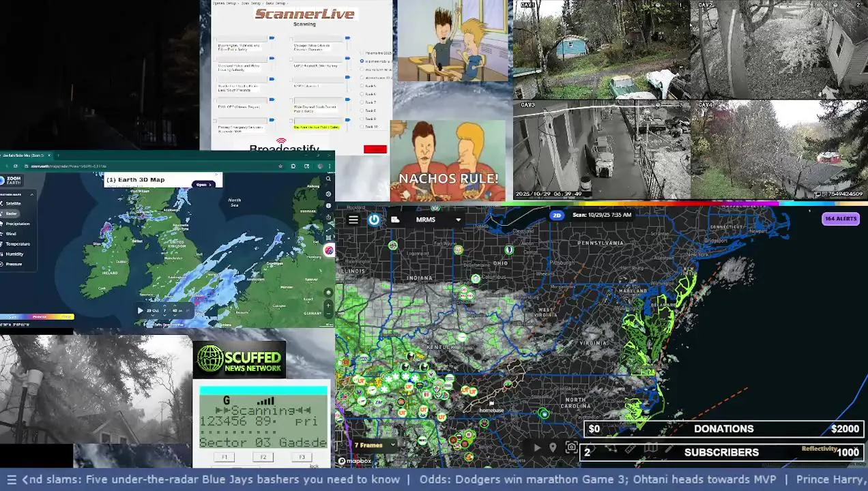Open the radar map hamburger menu
Image resolution: width=868 pixels, height=491 pixels.
(x=353, y=220)
